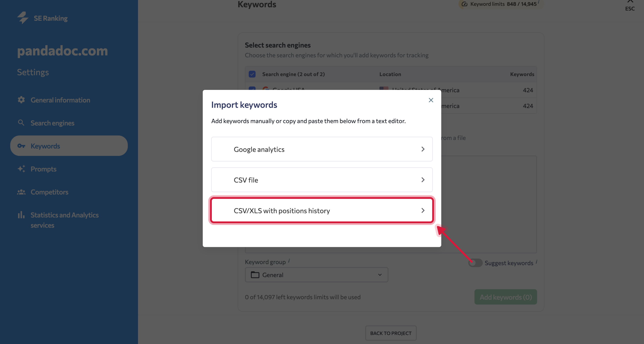Screen dimensions: 644x344
Task: Select the Search engines magnifier icon
Action: coord(21,123)
